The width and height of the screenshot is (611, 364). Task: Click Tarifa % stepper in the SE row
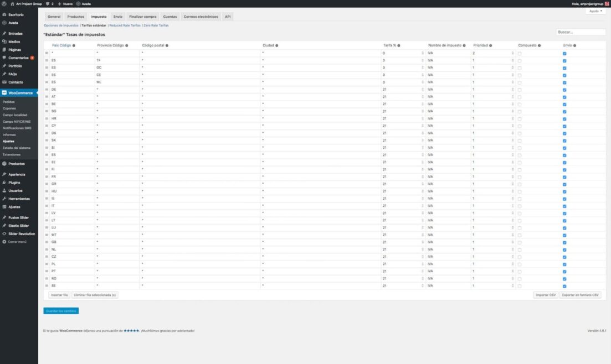(x=423, y=286)
